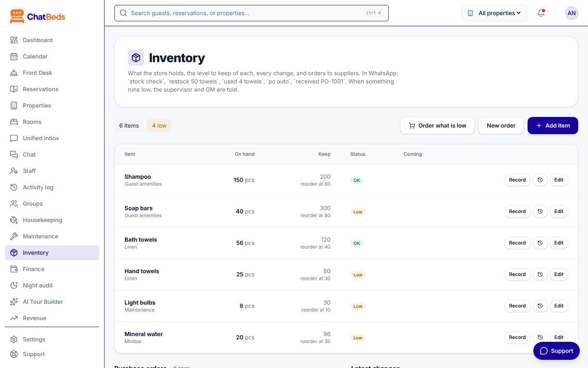View history for Light bulbs
The height and width of the screenshot is (368, 588).
[540, 306]
